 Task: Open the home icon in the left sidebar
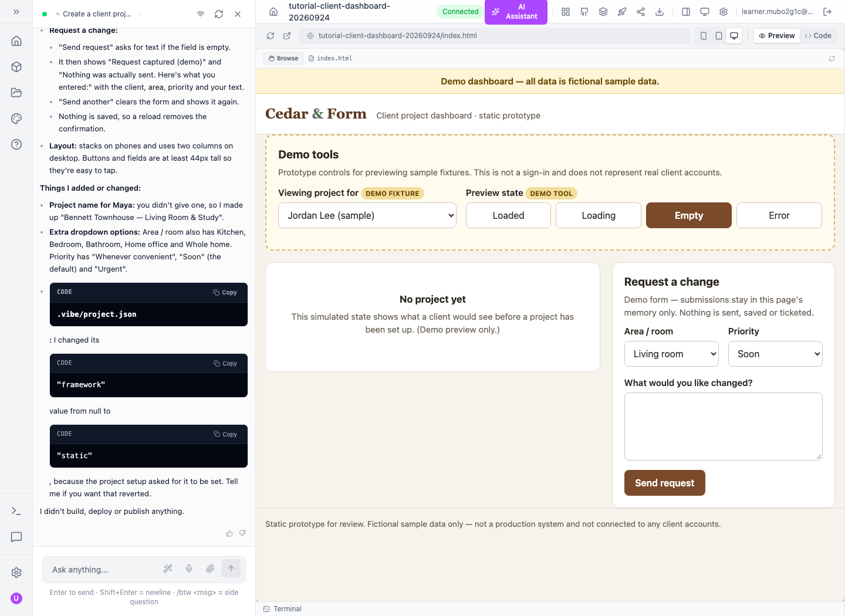[16, 41]
